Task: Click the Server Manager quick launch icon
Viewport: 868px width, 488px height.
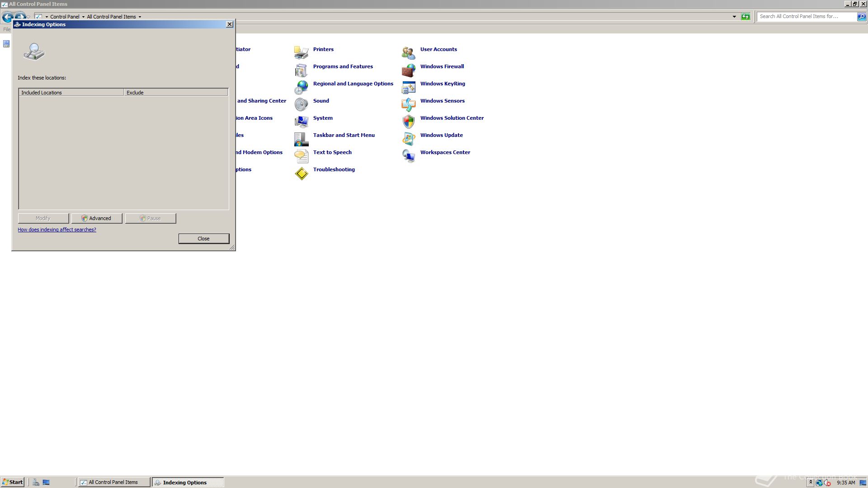Action: click(x=36, y=482)
